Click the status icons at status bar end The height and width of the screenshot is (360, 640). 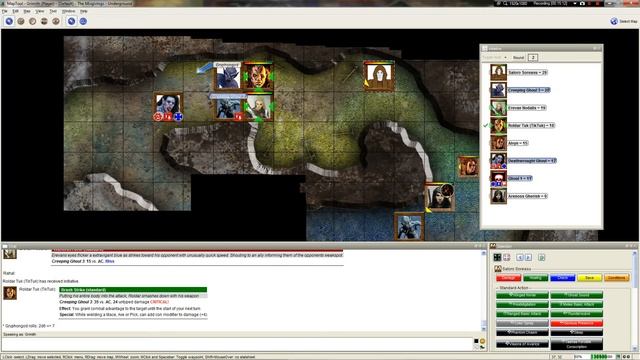[627, 357]
